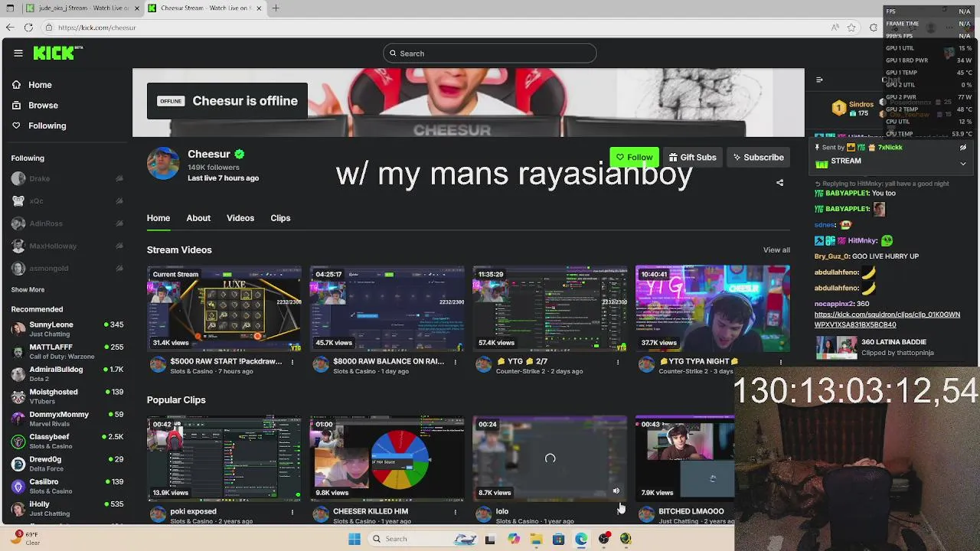Switch to the Videos tab
This screenshot has height=551, width=980.
pyautogui.click(x=240, y=218)
